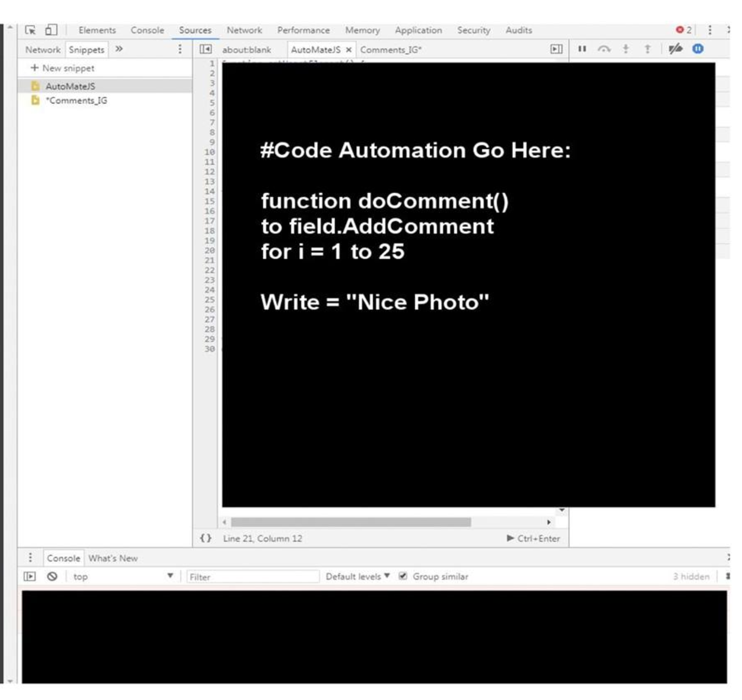Viewport: 742px width, 700px height.
Task: Open the Security panel tab
Action: pos(473,30)
